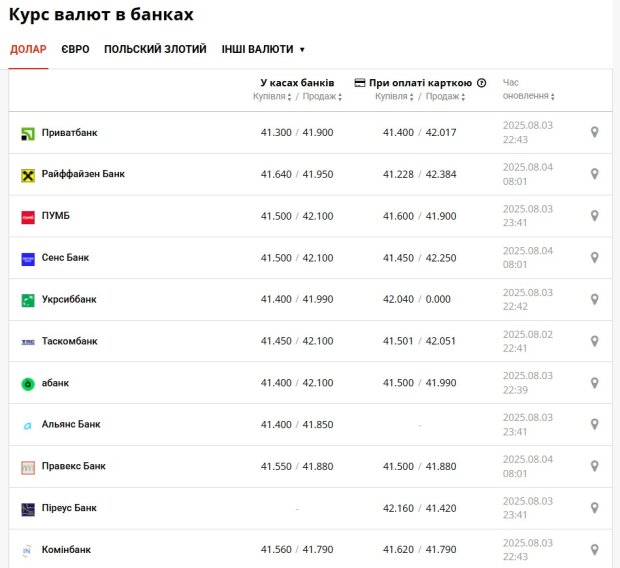Image resolution: width=620 pixels, height=568 pixels.
Task: Select the ДОЛАР tab
Action: [28, 49]
